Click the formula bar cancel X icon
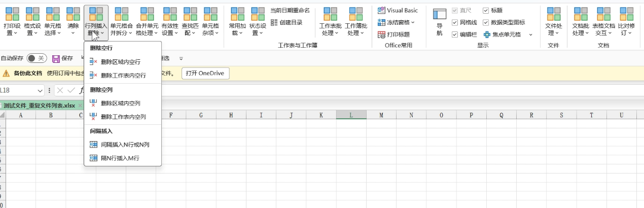The height and width of the screenshot is (208, 644). (x=60, y=90)
